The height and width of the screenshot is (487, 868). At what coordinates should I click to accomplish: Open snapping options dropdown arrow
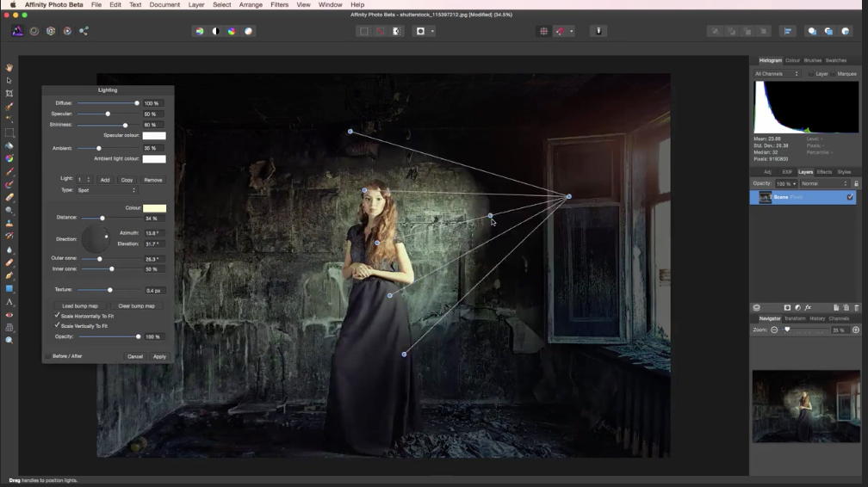[x=571, y=31]
